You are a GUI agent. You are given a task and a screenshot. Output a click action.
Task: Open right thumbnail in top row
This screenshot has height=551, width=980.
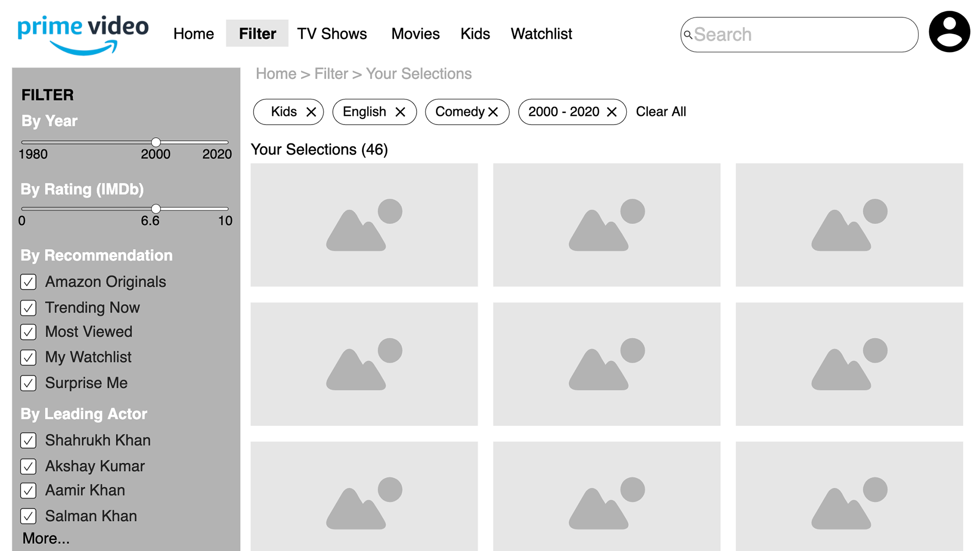(849, 225)
